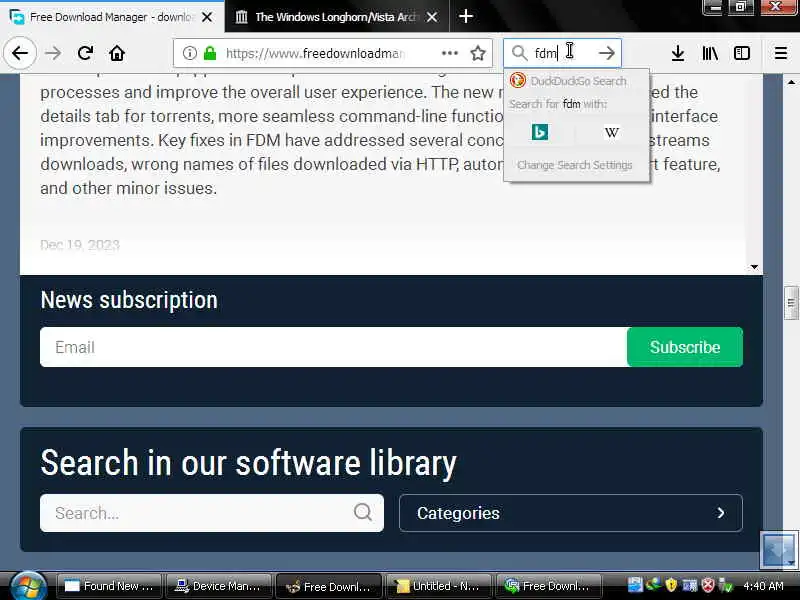
Task: Switch to Device Manager taskbar button
Action: click(219, 586)
